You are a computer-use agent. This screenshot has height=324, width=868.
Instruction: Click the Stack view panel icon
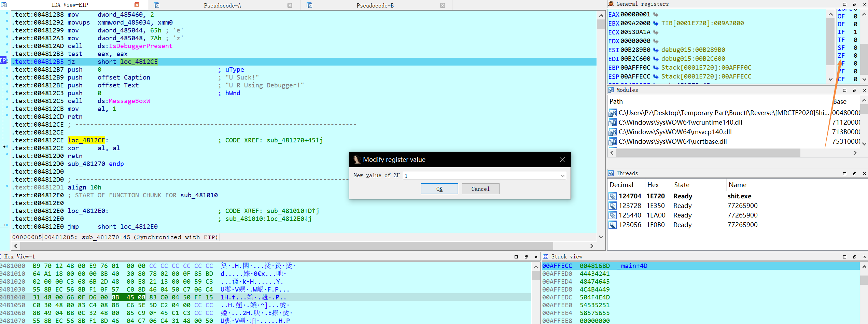pos(546,256)
